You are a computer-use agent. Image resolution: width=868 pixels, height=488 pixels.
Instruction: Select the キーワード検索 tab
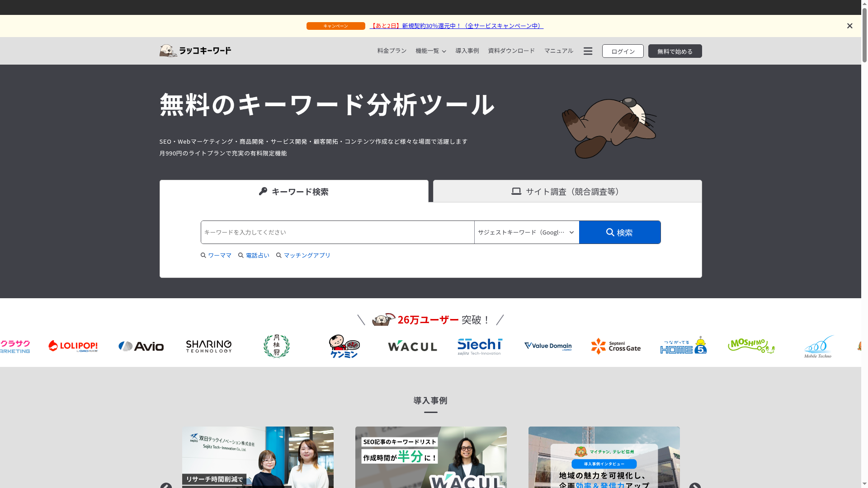point(294,191)
